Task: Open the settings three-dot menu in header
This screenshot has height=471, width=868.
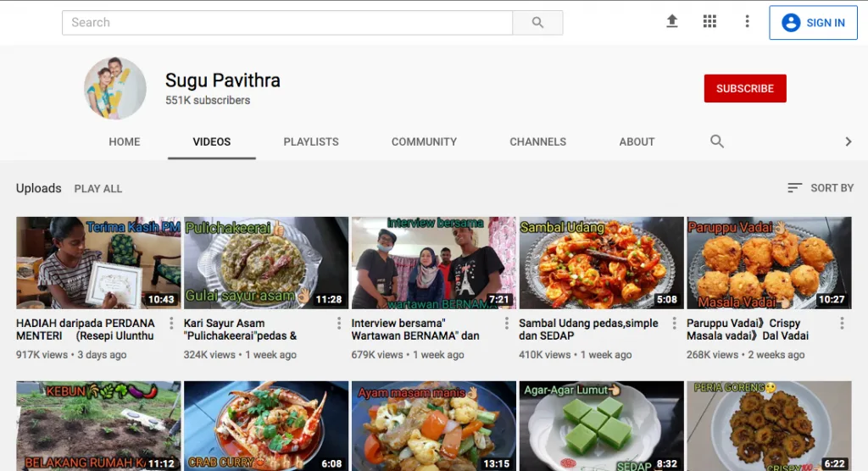Action: click(747, 22)
